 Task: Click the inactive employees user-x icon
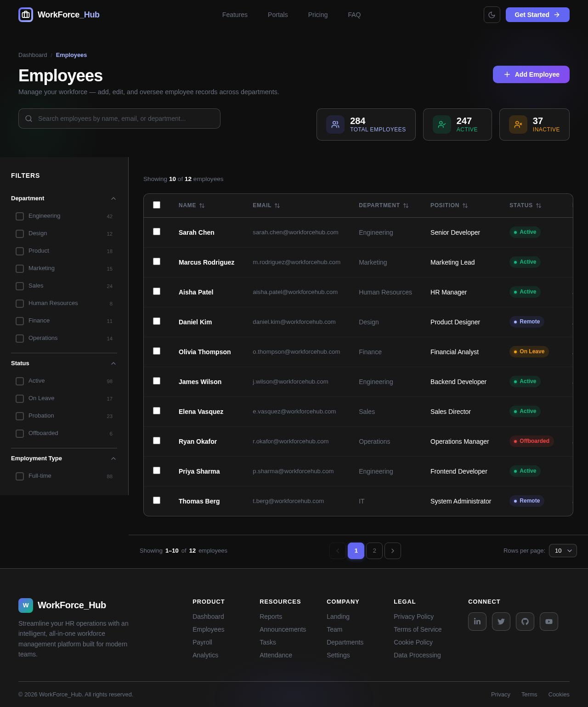click(518, 124)
